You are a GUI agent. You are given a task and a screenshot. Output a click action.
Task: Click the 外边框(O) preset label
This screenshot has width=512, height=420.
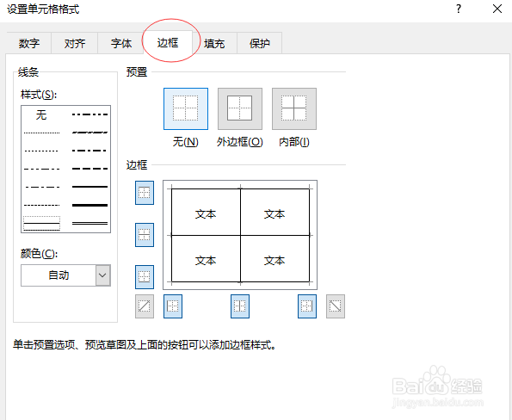pyautogui.click(x=240, y=142)
